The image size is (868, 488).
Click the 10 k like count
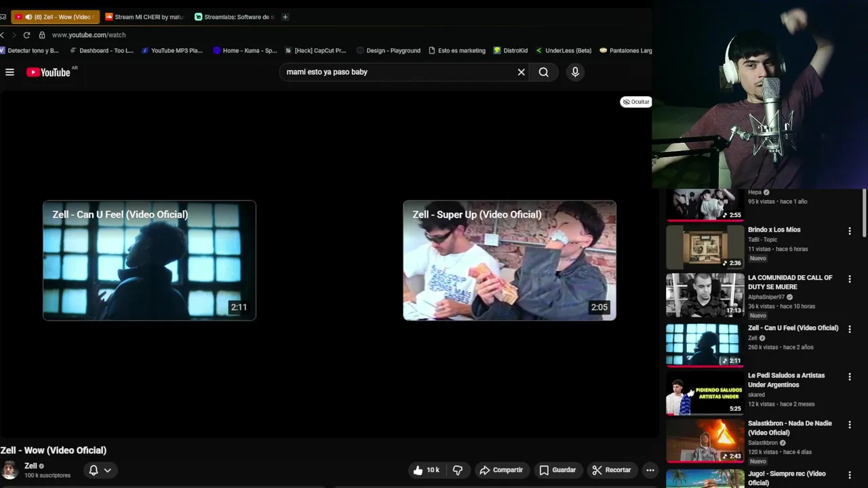433,470
